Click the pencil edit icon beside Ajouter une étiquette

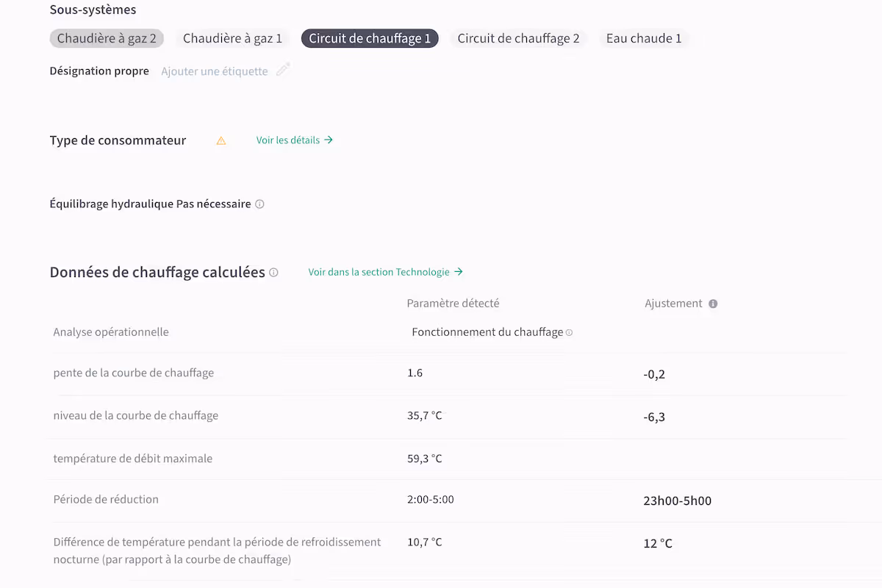tap(283, 71)
